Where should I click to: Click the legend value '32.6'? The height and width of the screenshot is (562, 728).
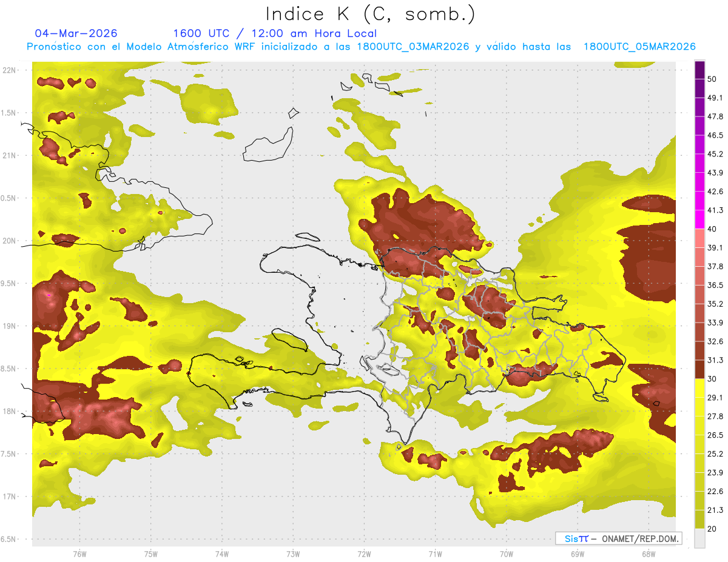point(715,341)
